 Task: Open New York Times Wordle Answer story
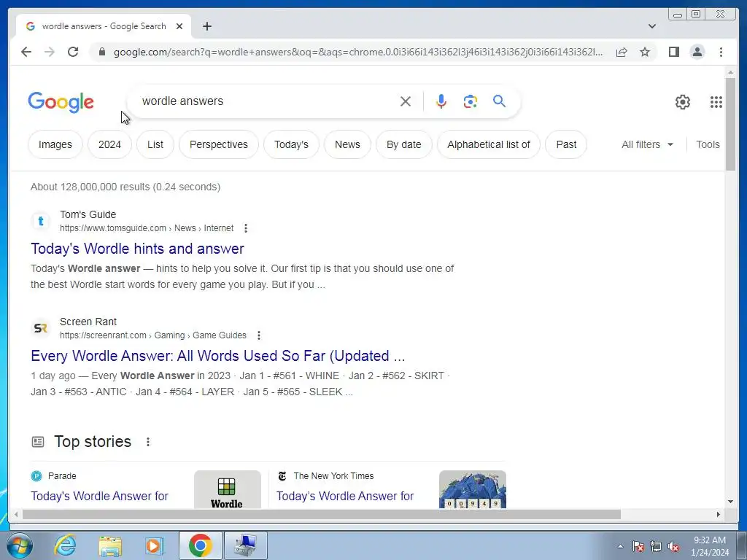[x=345, y=496]
